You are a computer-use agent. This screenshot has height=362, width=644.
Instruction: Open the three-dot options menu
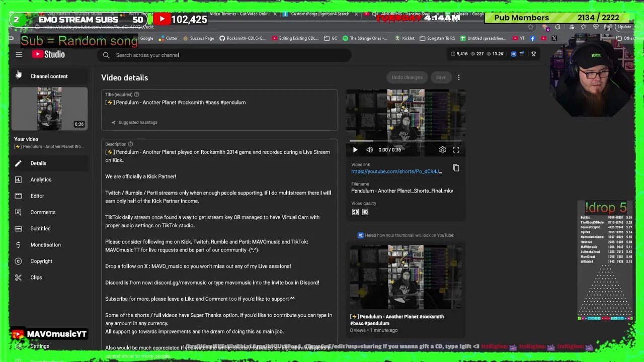pyautogui.click(x=459, y=77)
